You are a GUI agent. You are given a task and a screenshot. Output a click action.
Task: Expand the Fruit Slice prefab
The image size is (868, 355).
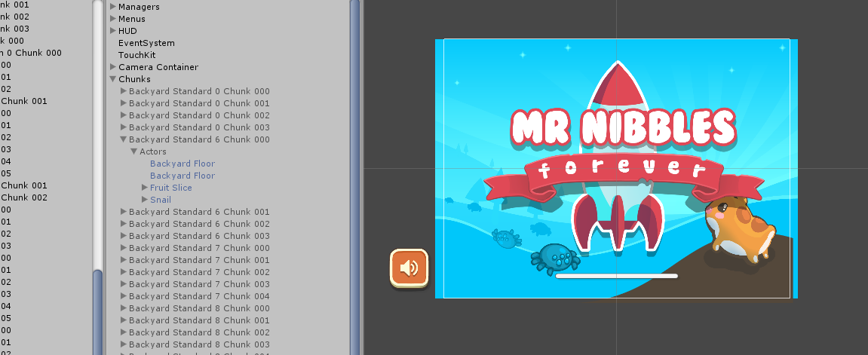click(x=145, y=188)
